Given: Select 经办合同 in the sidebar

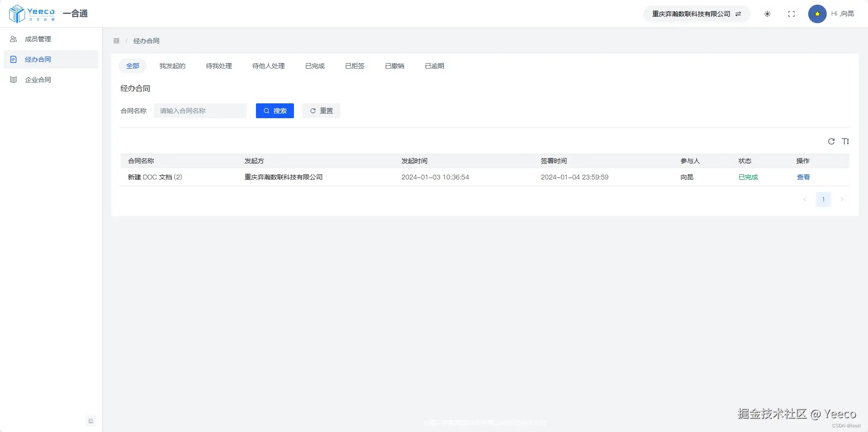Looking at the screenshot, I should pos(51,59).
